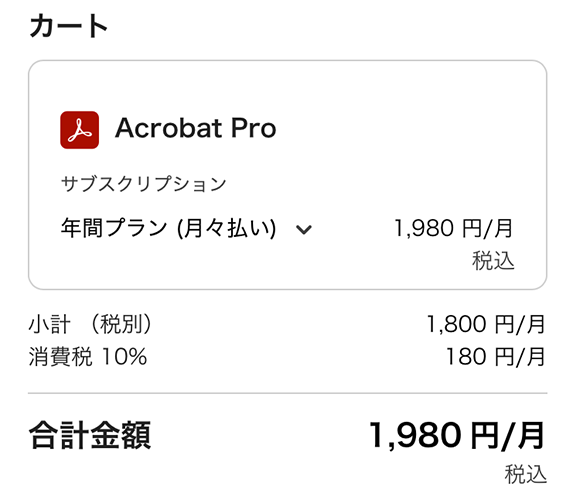This screenshot has width=573, height=500.
Task: Click the bold 1,980 円/月 total amount
Action: [x=457, y=435]
